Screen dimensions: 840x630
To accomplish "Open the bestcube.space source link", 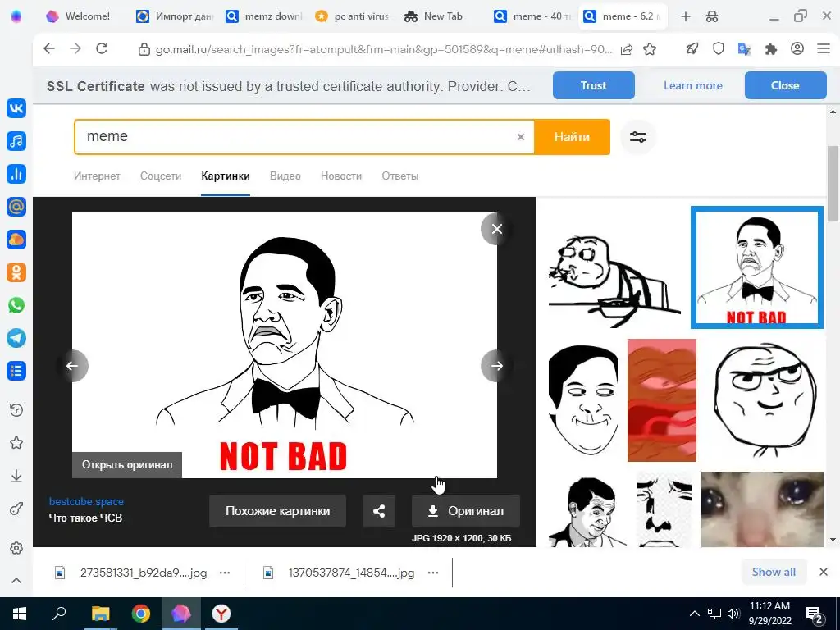I will [x=86, y=501].
